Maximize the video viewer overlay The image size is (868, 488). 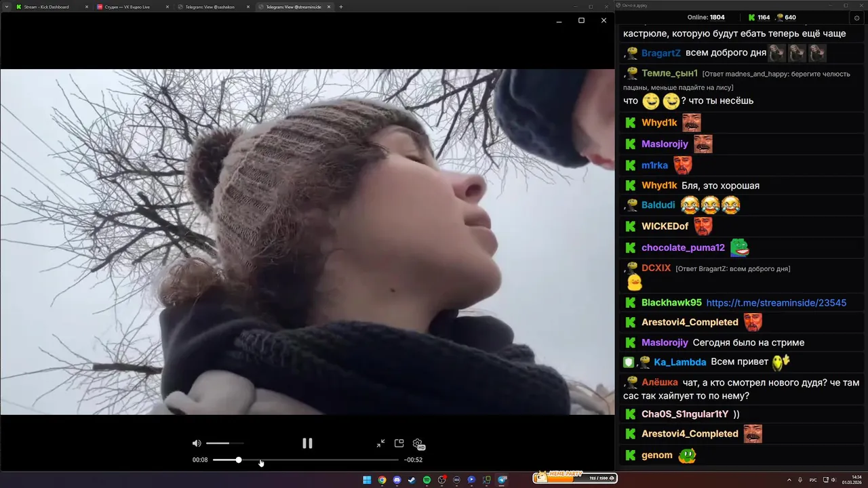pos(581,20)
